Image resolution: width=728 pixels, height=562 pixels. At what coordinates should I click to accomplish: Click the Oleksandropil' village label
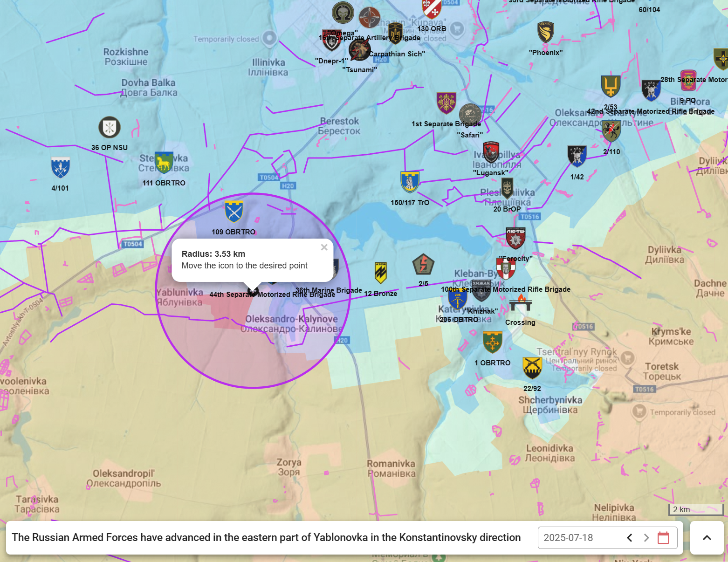pyautogui.click(x=124, y=479)
